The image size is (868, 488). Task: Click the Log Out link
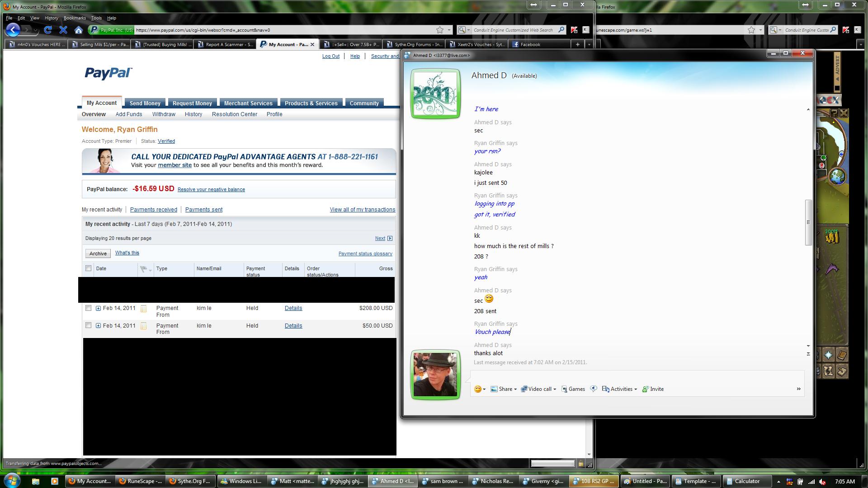point(331,56)
